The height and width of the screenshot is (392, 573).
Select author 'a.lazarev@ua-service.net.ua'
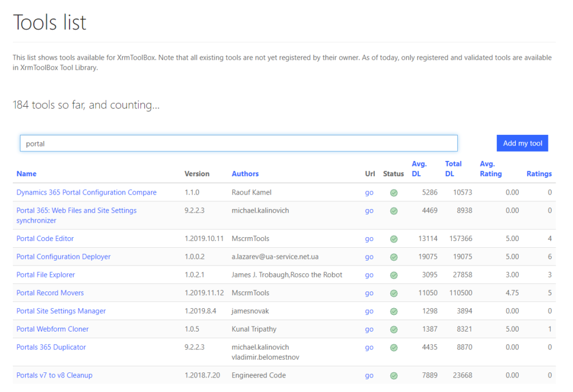(x=275, y=257)
